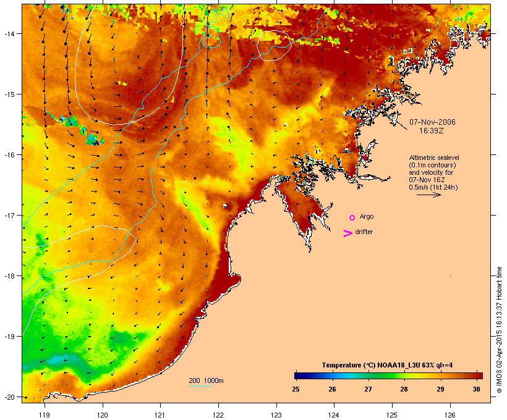Click the small white sea-level contour ring near 123°E

(274, 46)
